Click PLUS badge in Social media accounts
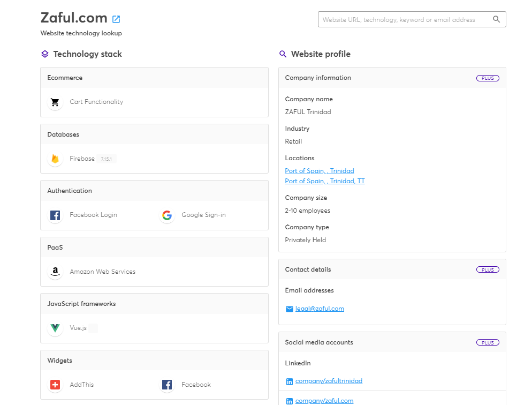This screenshot has width=532, height=405. [x=488, y=343]
